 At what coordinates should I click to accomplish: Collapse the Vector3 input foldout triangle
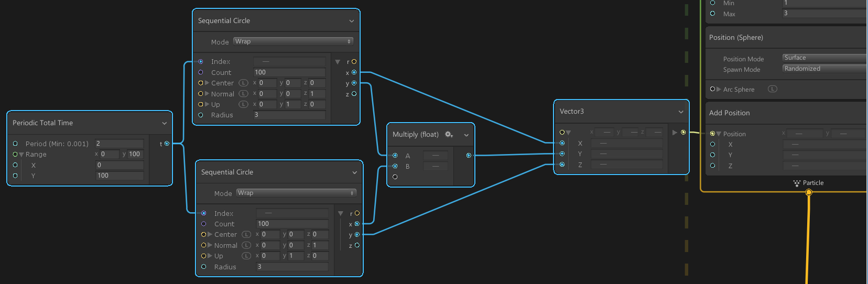click(568, 133)
